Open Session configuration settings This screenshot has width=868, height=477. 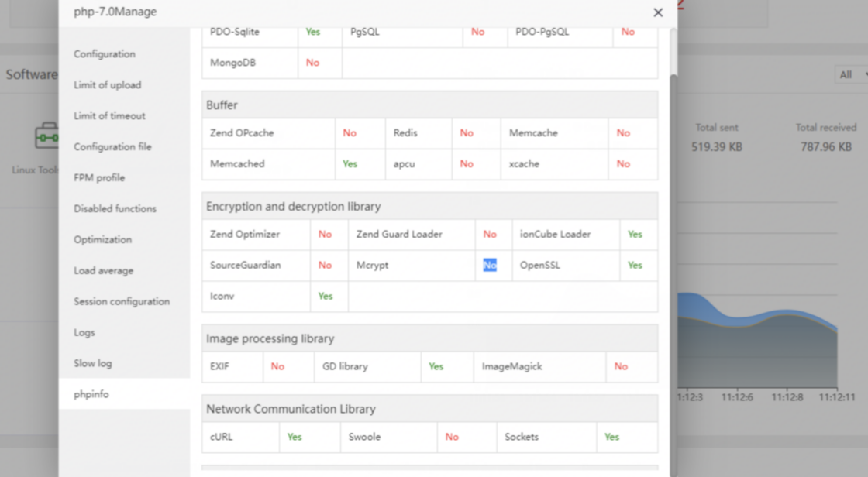(x=122, y=302)
